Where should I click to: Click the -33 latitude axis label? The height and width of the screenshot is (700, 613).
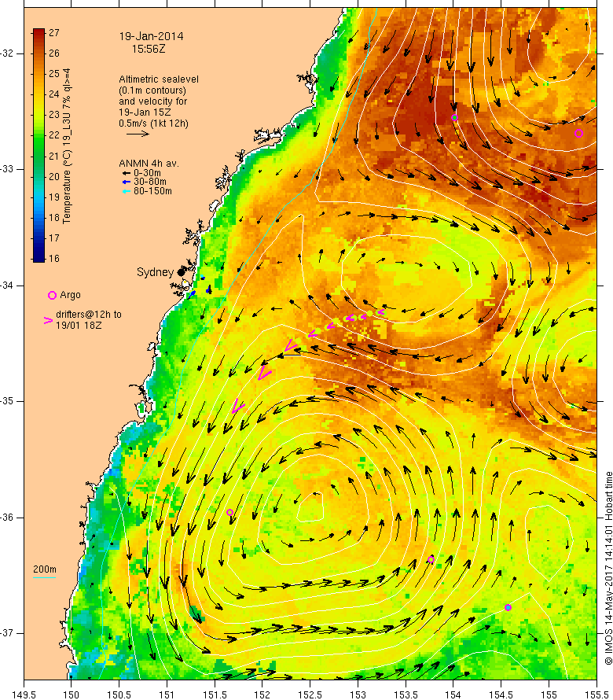click(x=7, y=169)
